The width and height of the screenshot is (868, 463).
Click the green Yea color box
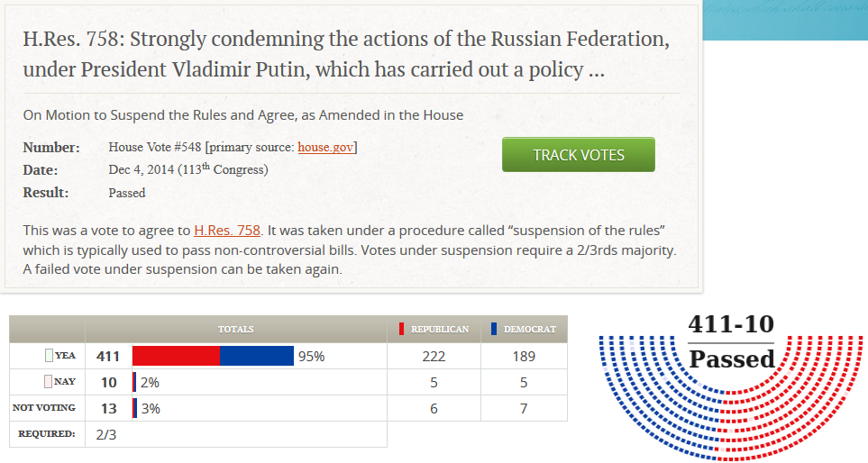coord(49,356)
